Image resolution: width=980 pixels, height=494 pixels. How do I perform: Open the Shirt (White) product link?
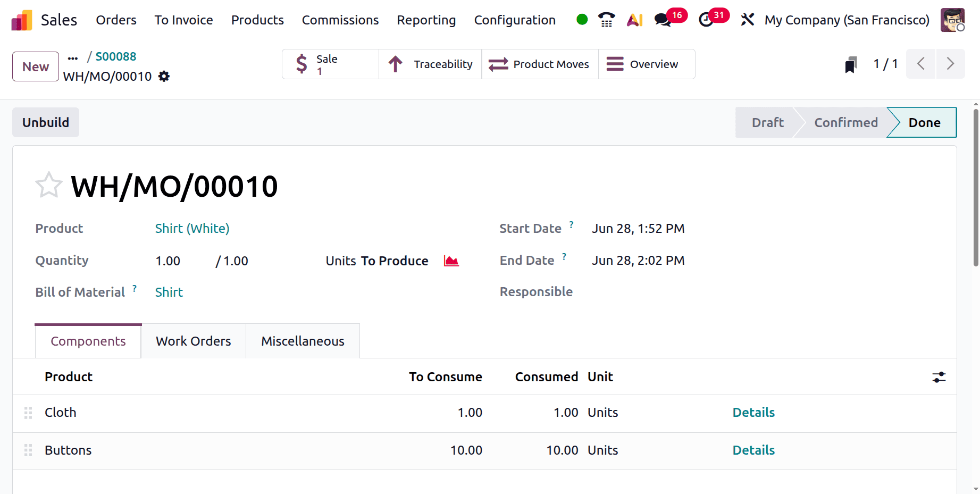tap(192, 229)
